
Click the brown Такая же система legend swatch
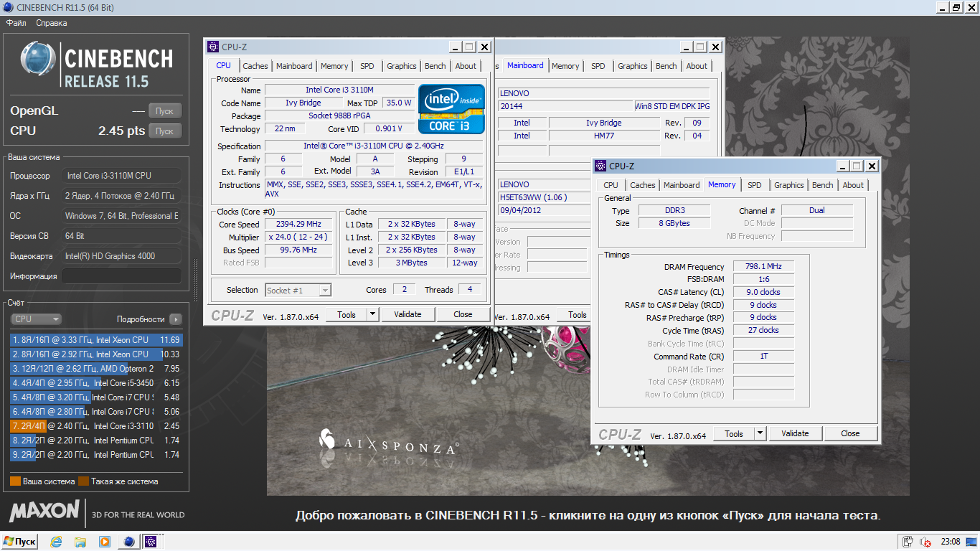(x=83, y=481)
